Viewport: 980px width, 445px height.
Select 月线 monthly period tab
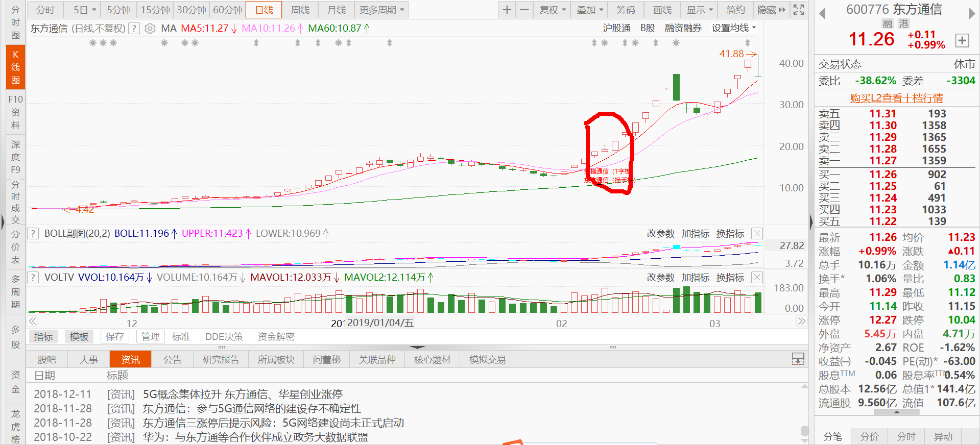[336, 10]
